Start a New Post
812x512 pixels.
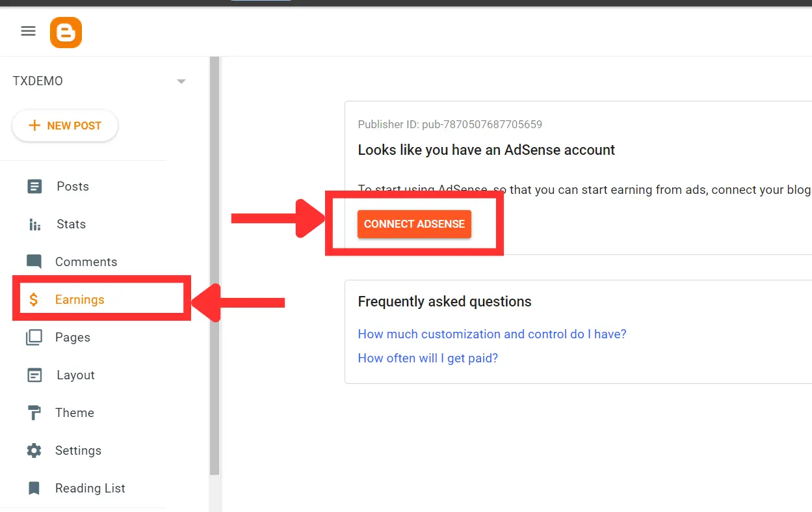[64, 125]
